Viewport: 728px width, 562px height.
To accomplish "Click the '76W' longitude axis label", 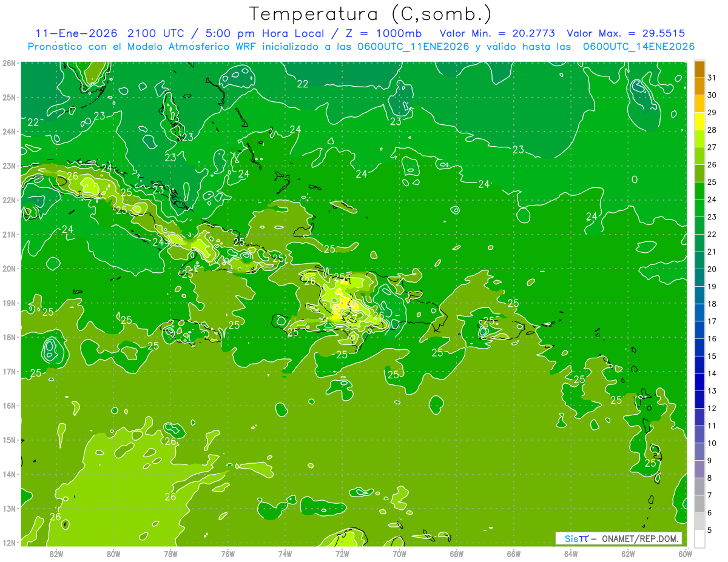I will point(227,554).
